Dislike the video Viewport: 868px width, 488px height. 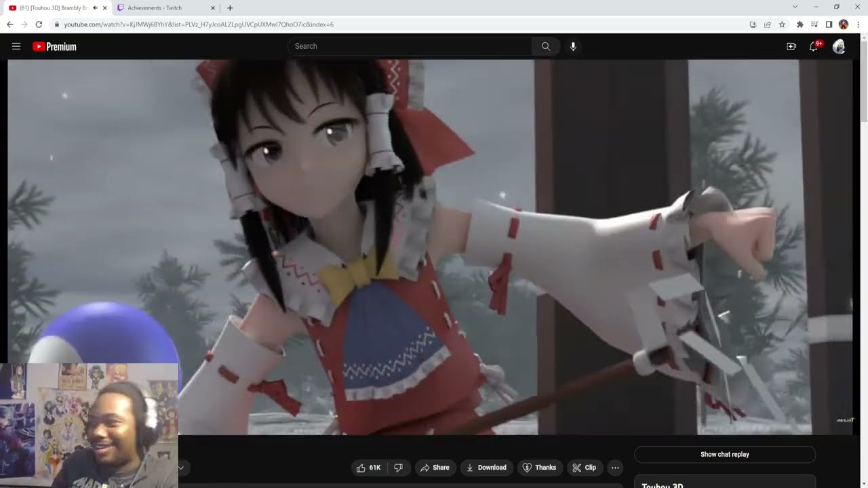tap(399, 468)
